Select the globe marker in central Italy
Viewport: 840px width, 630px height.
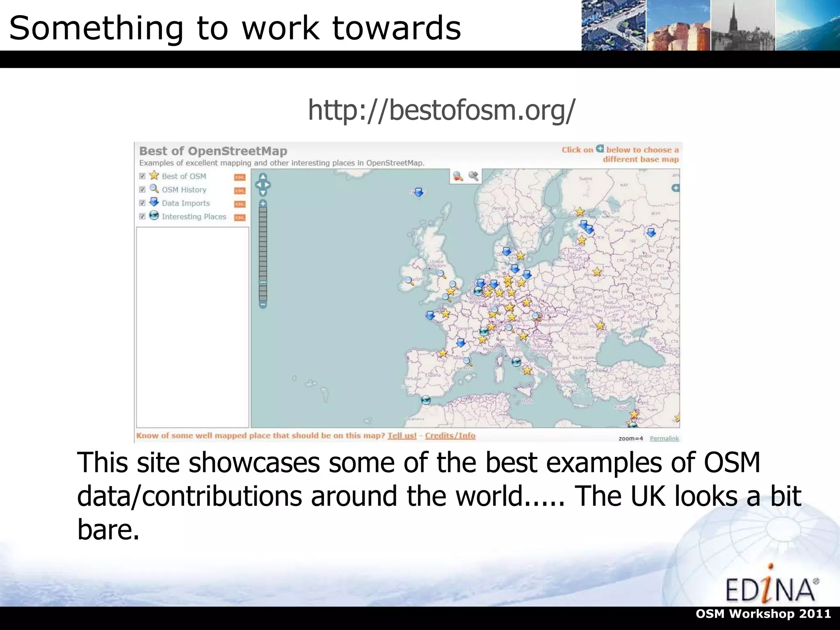click(x=516, y=362)
